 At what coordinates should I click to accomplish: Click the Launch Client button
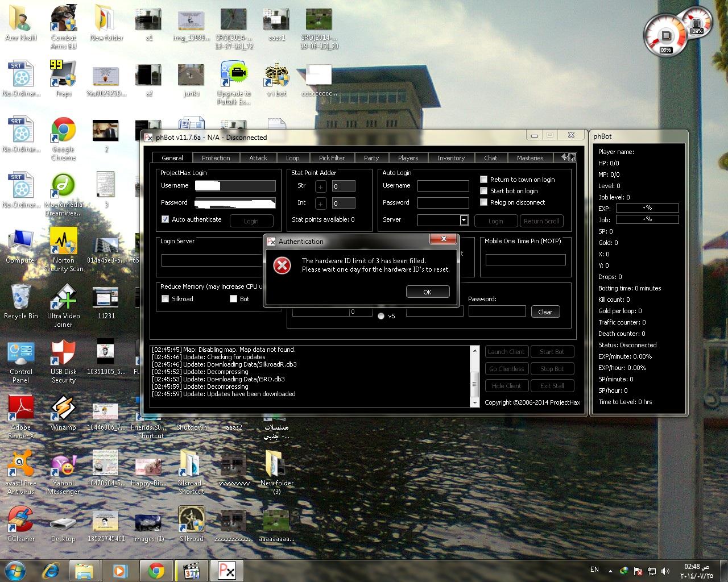click(x=506, y=352)
